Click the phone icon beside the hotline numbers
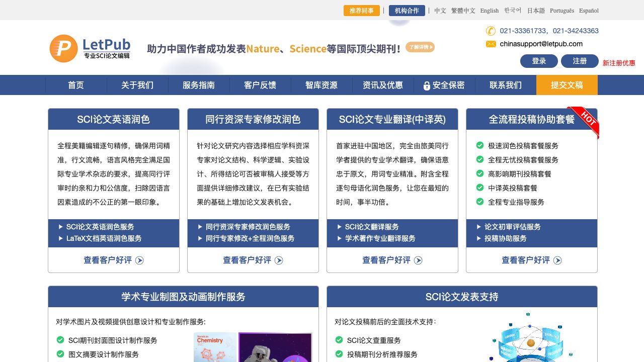Viewport: 644px width, 362px height. tap(491, 31)
